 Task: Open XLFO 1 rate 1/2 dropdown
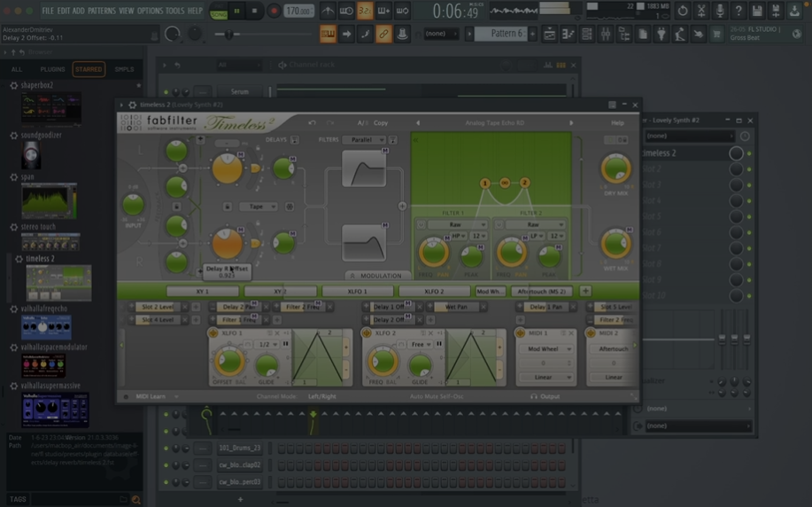(x=267, y=344)
